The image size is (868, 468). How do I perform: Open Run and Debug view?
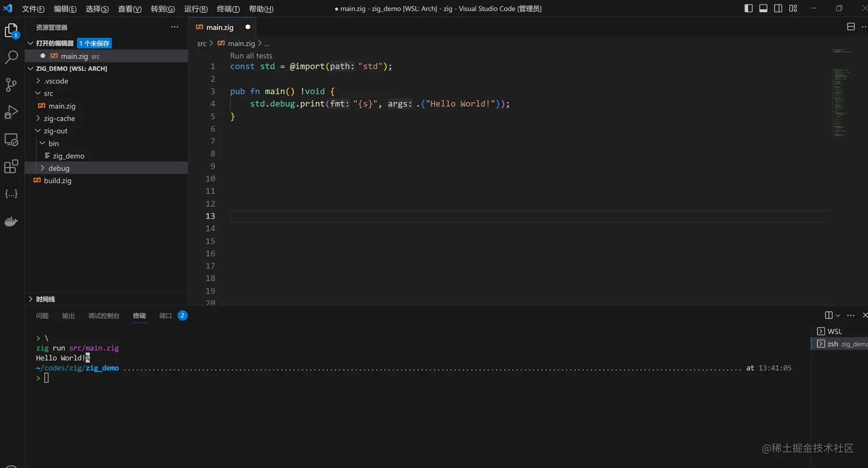coord(11,112)
